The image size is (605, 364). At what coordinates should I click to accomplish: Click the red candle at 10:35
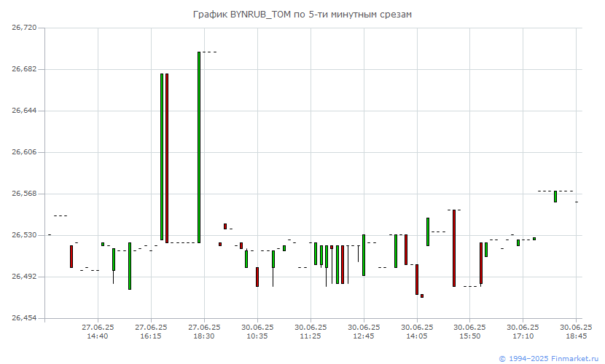coord(257,277)
